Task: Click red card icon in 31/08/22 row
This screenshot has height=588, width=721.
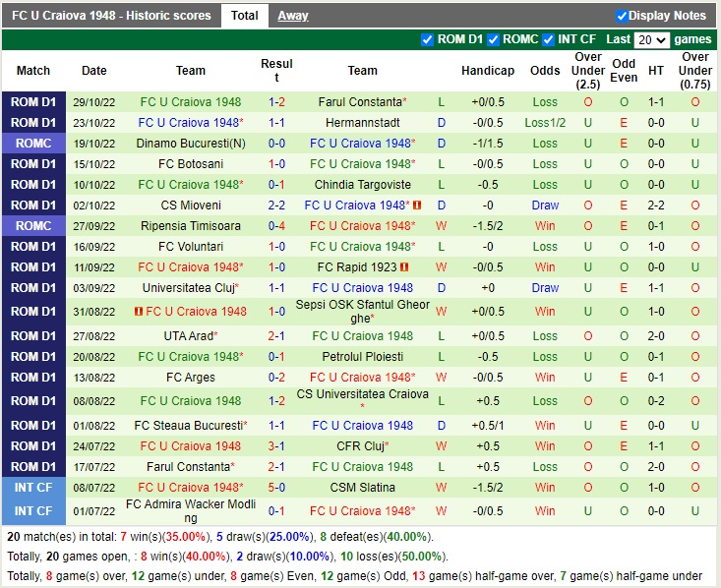Action: click(x=139, y=312)
